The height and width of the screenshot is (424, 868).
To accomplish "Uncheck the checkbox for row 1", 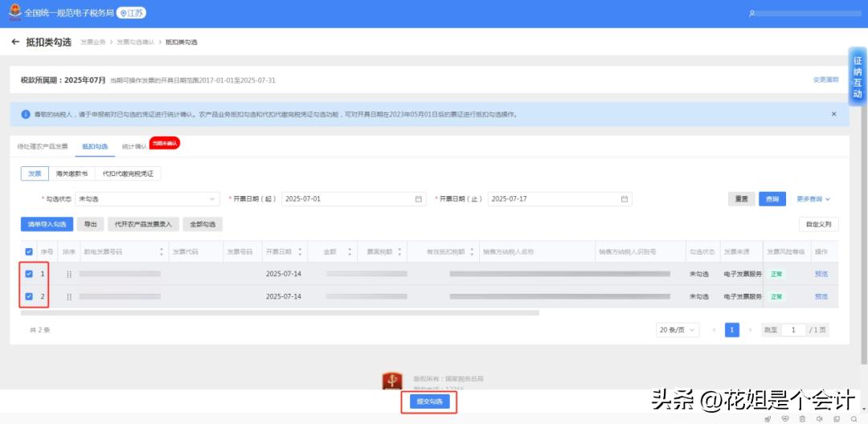I will 29,274.
